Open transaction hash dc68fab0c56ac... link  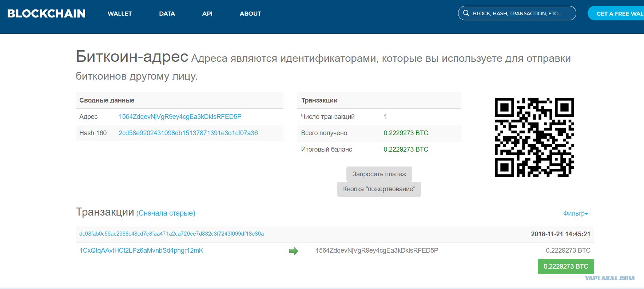pos(171,234)
